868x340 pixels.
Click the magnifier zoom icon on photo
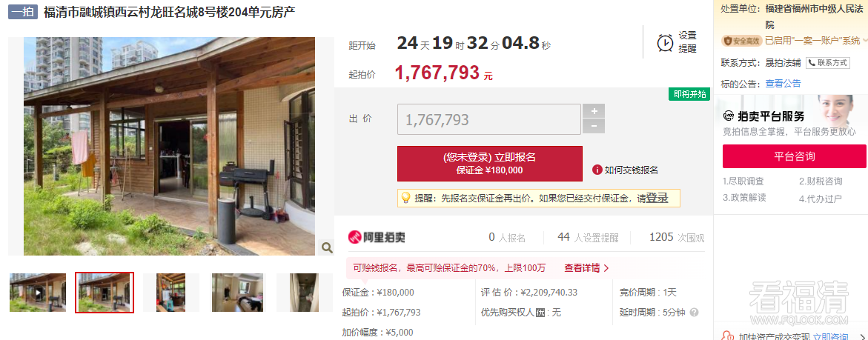(327, 247)
